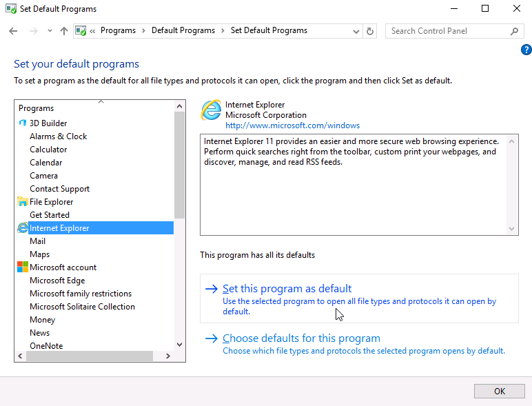Select Money in the programs list
This screenshot has height=406, width=532.
pos(43,320)
